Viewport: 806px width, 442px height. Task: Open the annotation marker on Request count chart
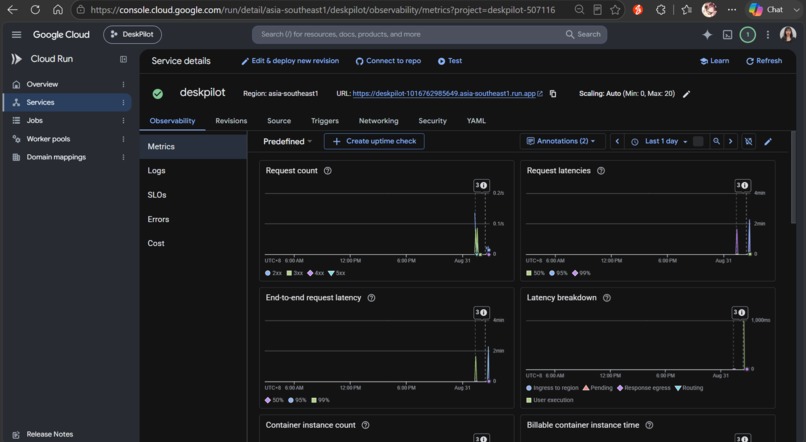pyautogui.click(x=481, y=186)
